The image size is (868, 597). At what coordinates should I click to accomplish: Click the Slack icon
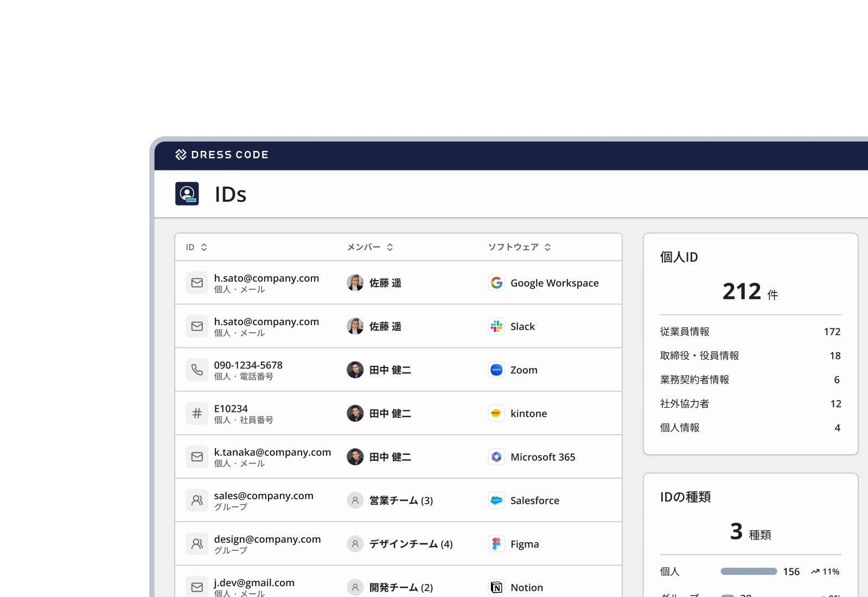[496, 326]
